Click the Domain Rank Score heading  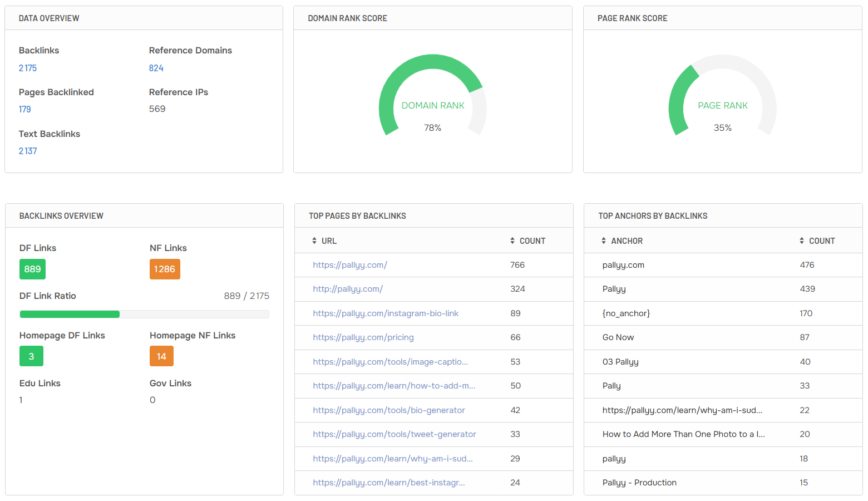pyautogui.click(x=347, y=18)
